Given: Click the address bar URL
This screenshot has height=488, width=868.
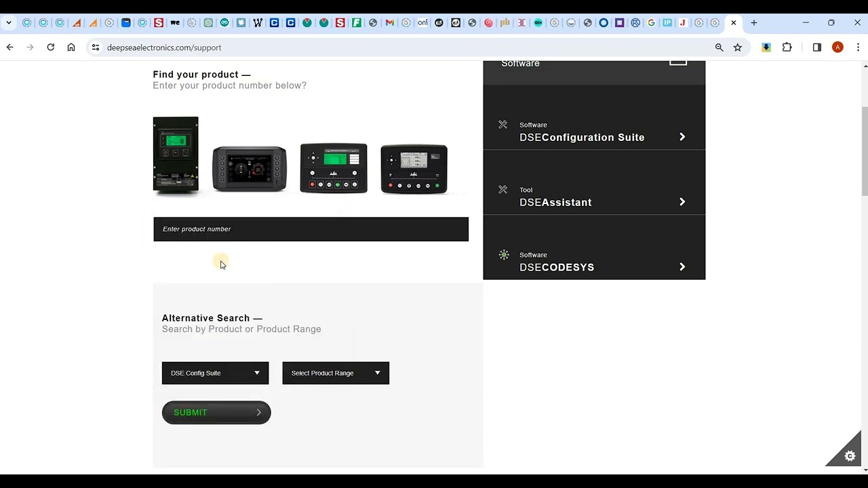Looking at the screenshot, I should pyautogui.click(x=164, y=47).
